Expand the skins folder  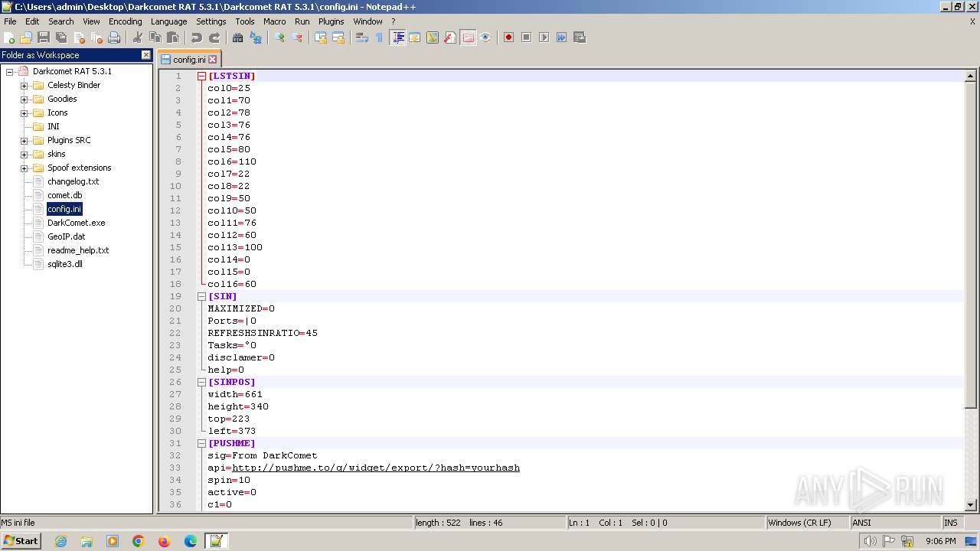pos(24,154)
